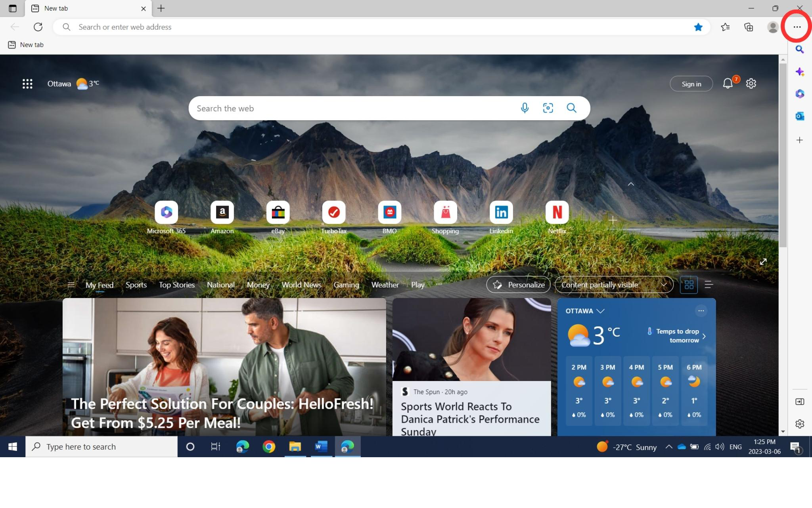Click the Personalize button
This screenshot has width=812, height=508.
518,285
